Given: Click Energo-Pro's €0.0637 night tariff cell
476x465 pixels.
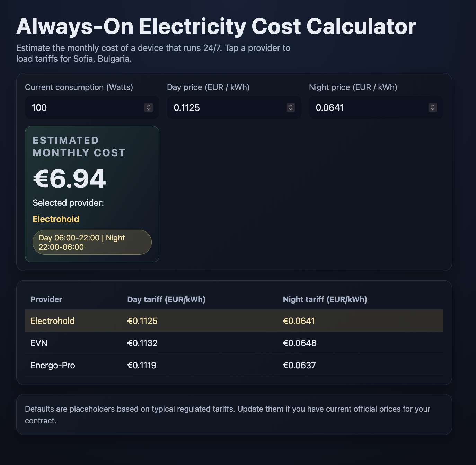Looking at the screenshot, I should pos(299,365).
